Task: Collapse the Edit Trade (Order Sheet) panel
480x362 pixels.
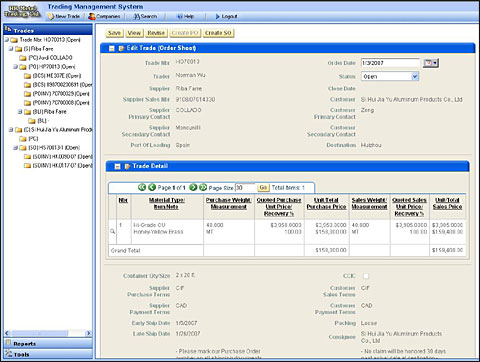Action: click(x=112, y=49)
